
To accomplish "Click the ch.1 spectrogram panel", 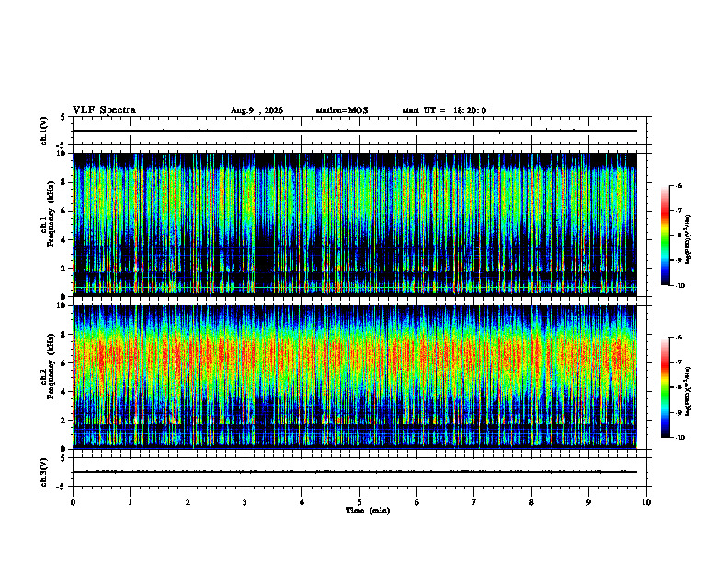I will pos(355,224).
